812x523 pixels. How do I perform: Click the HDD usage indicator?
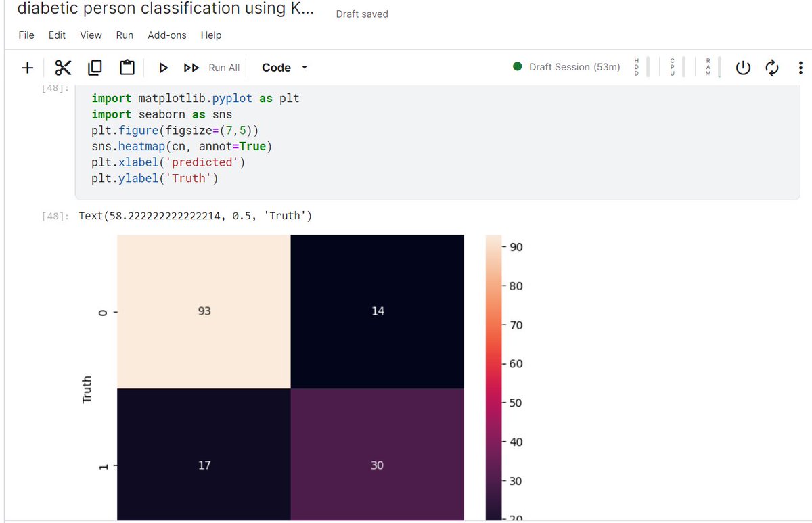pyautogui.click(x=641, y=67)
